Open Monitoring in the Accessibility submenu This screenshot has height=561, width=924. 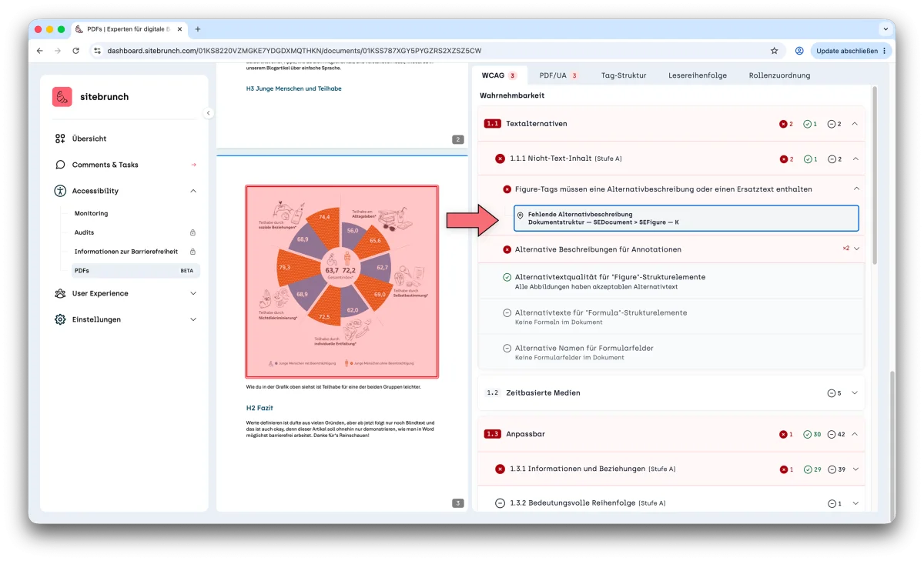[91, 213]
